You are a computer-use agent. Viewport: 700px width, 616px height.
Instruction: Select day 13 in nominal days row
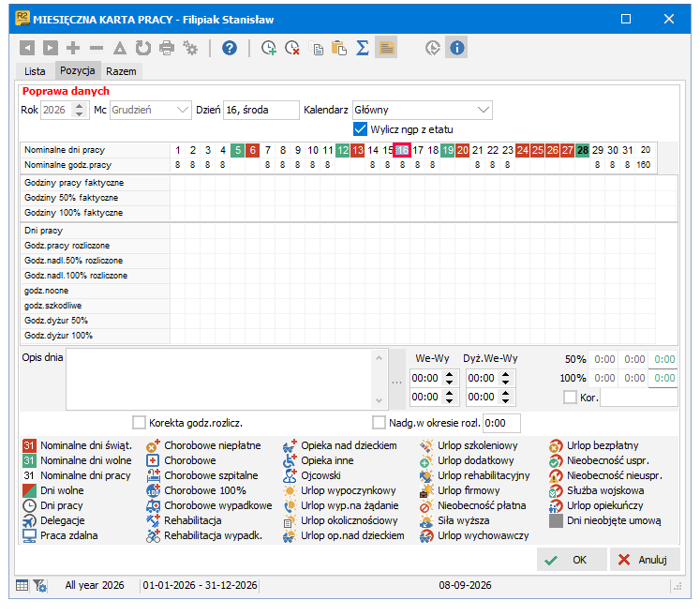tap(358, 150)
